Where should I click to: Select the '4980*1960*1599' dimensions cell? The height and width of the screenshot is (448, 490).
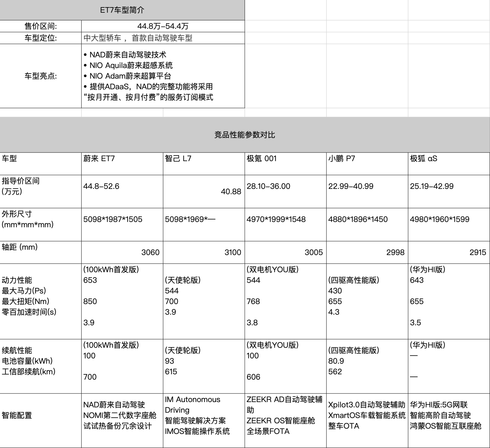[449, 225]
